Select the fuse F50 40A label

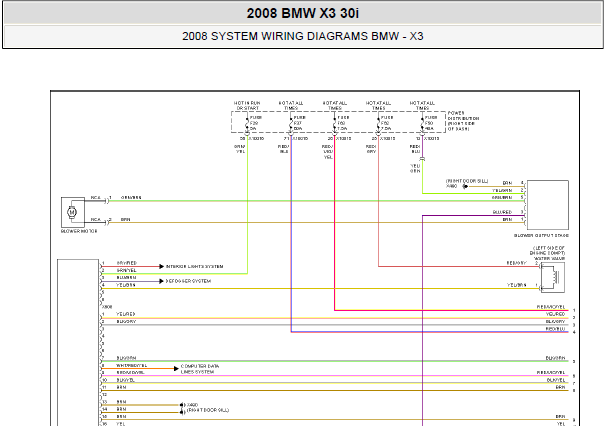(x=430, y=123)
